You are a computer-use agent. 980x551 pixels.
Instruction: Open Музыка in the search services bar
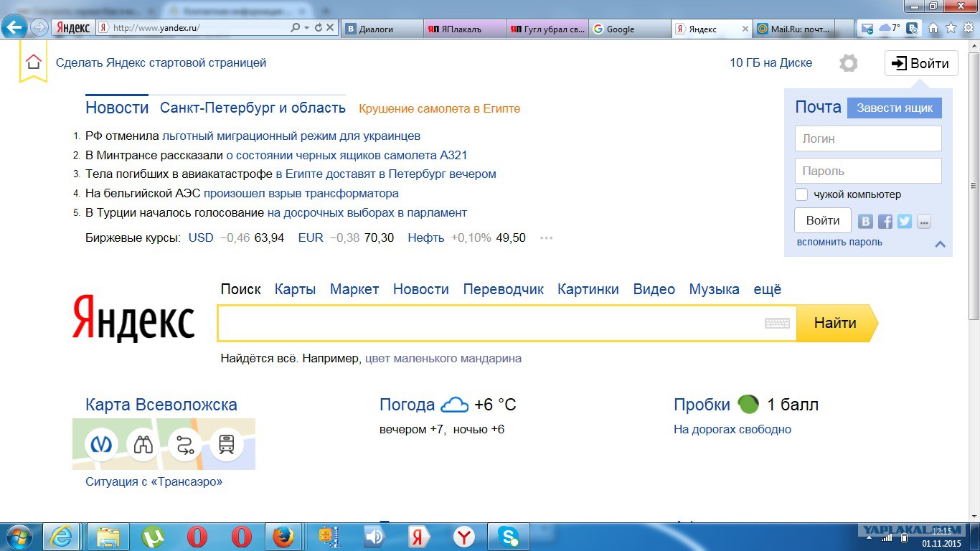point(715,289)
